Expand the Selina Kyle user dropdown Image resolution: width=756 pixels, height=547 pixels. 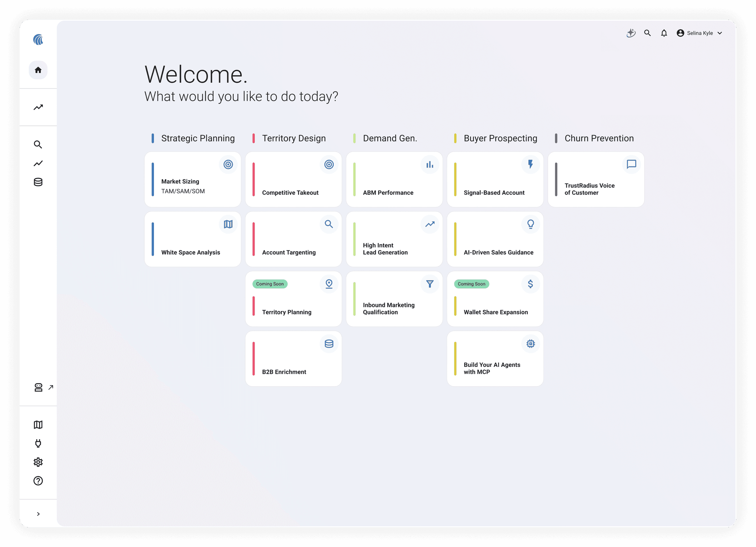click(x=700, y=33)
